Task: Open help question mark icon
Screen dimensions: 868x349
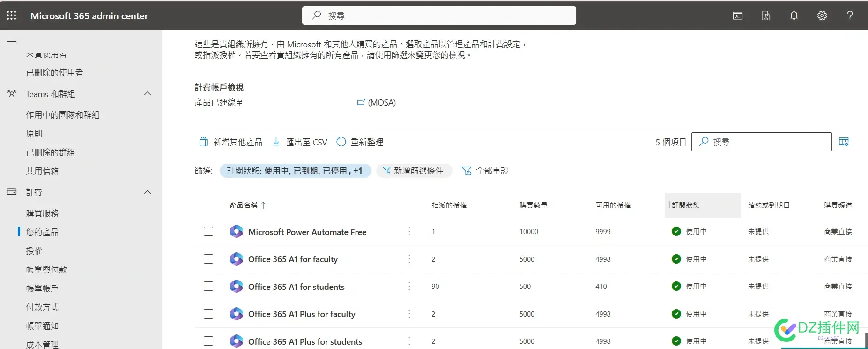Action: (850, 16)
